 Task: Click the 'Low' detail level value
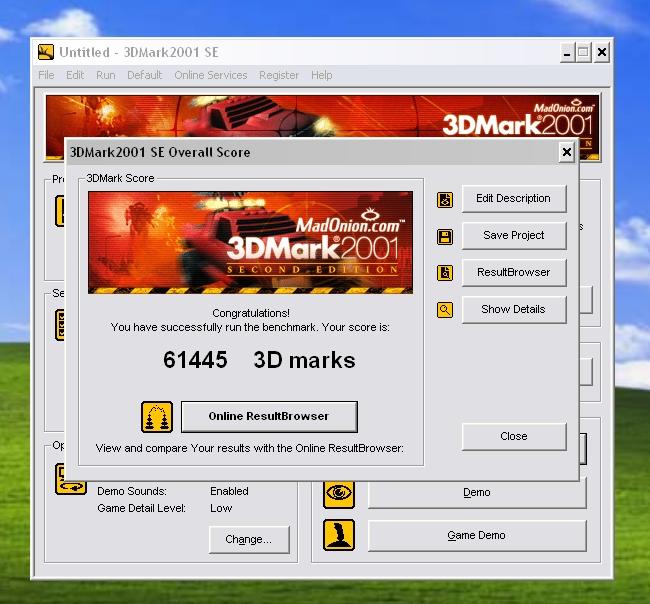pos(221,508)
